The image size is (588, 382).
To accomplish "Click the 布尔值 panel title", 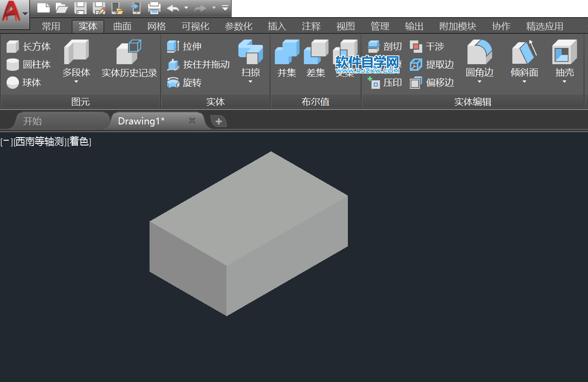I will pos(315,102).
